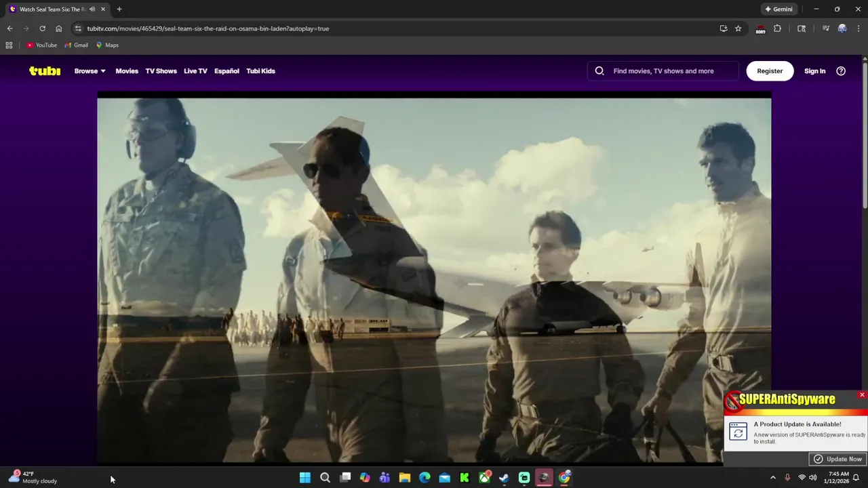The image size is (868, 488).
Task: Open the weather widget showing Mostly cloudy
Action: pyautogui.click(x=34, y=477)
